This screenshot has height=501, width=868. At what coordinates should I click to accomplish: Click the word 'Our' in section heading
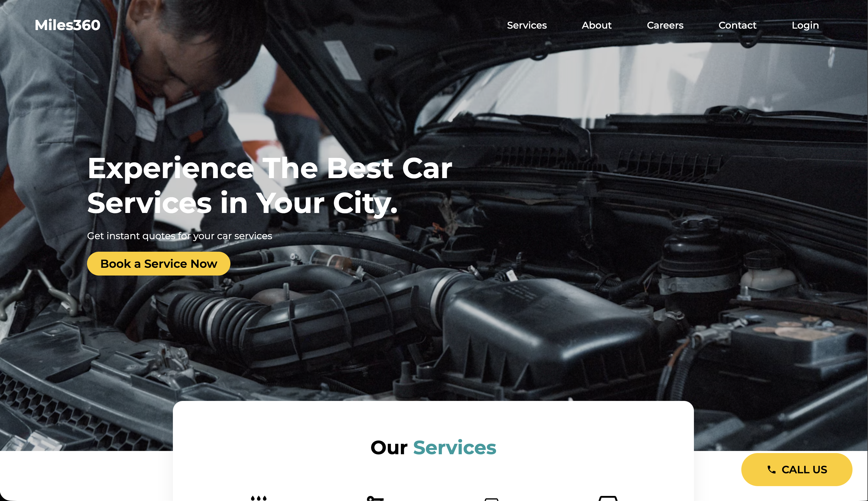[389, 447]
